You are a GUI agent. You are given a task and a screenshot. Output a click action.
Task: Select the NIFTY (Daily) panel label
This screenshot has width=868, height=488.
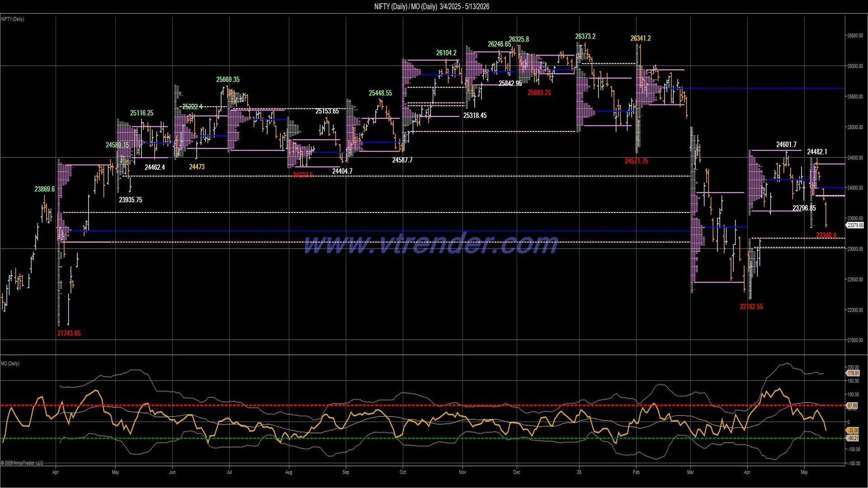[x=13, y=19]
